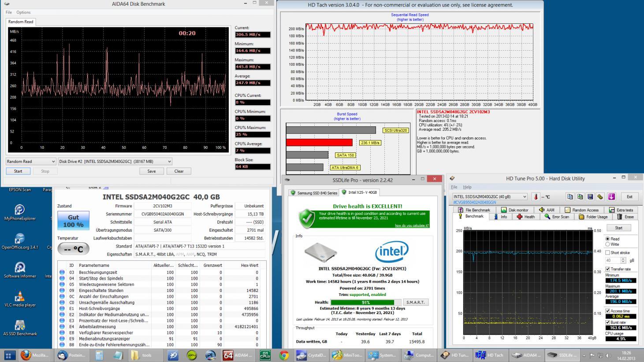The height and width of the screenshot is (362, 644).
Task: Open HD Tune options wrench icon
Action: pos(600,197)
